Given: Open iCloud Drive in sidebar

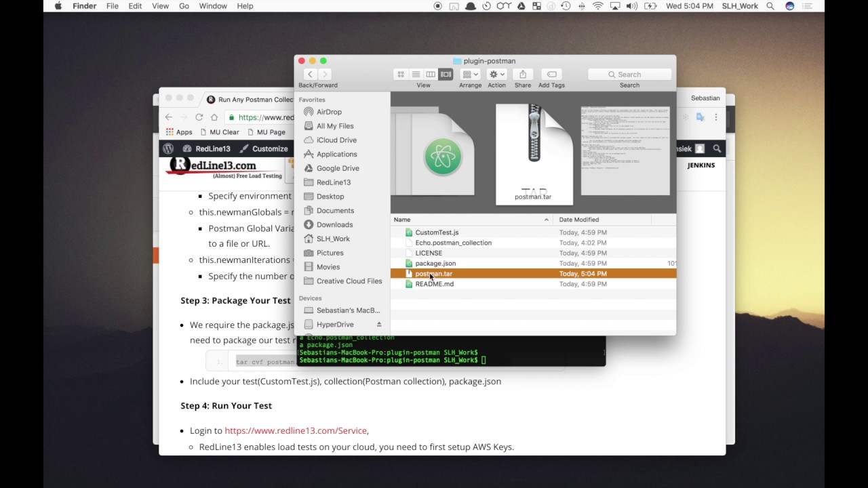Looking at the screenshot, I should point(336,140).
